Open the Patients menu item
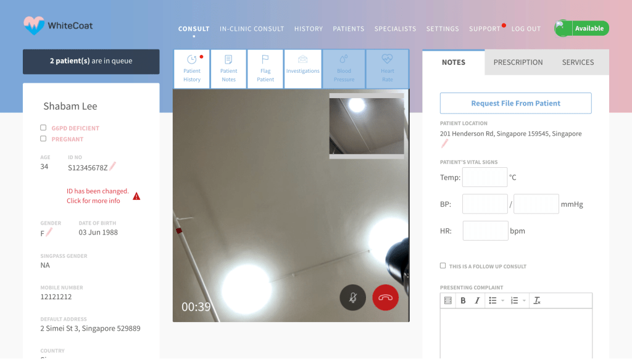Viewport: 632px width, 364px height. point(349,29)
